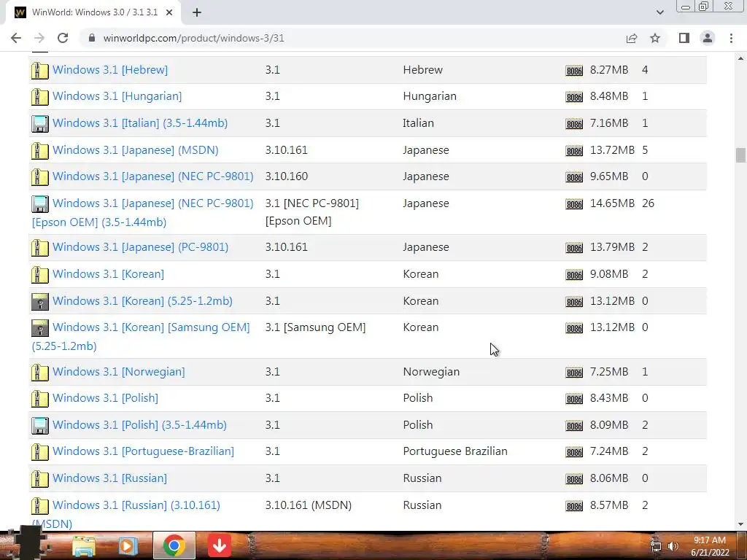
Task: Open File Explorer from the taskbar
Action: tap(84, 545)
